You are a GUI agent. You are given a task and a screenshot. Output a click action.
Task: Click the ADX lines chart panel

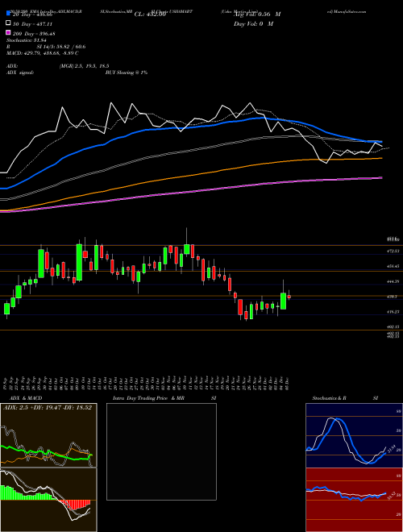point(48,435)
